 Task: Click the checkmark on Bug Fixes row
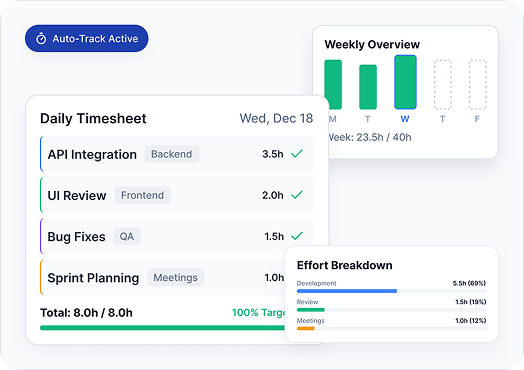coord(297,236)
